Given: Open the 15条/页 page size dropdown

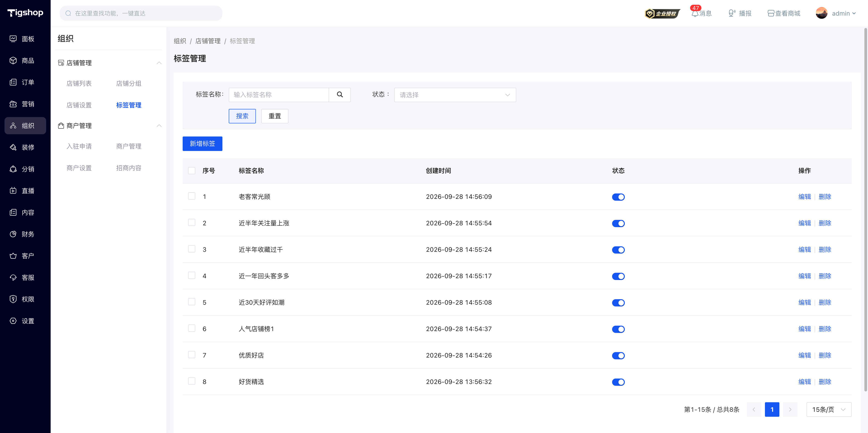Looking at the screenshot, I should (x=829, y=409).
